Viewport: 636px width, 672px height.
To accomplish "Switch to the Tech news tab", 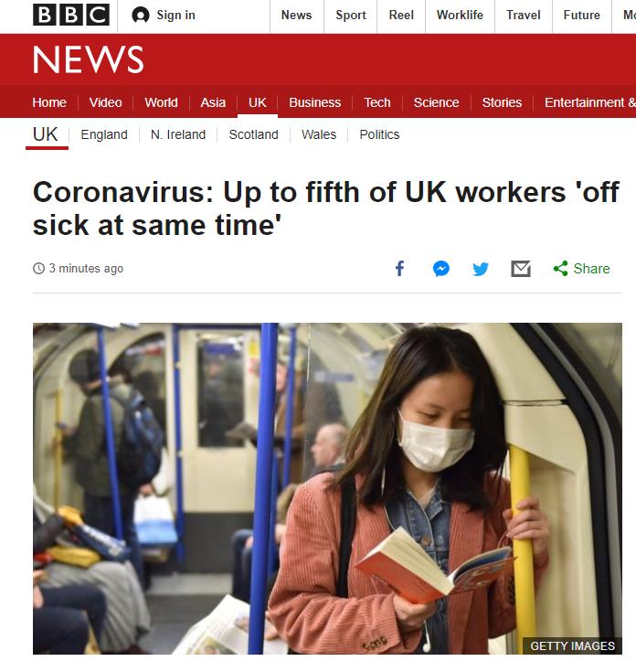I will pyautogui.click(x=376, y=102).
